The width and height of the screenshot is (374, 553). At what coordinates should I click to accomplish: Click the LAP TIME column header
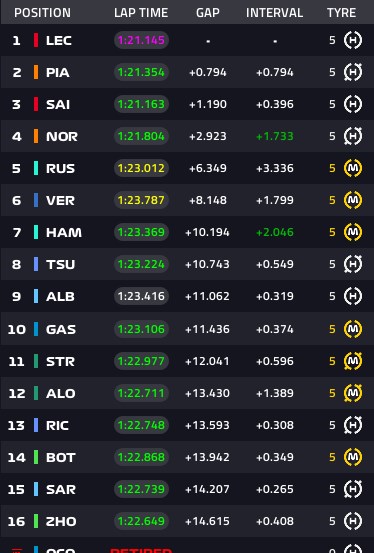(141, 13)
